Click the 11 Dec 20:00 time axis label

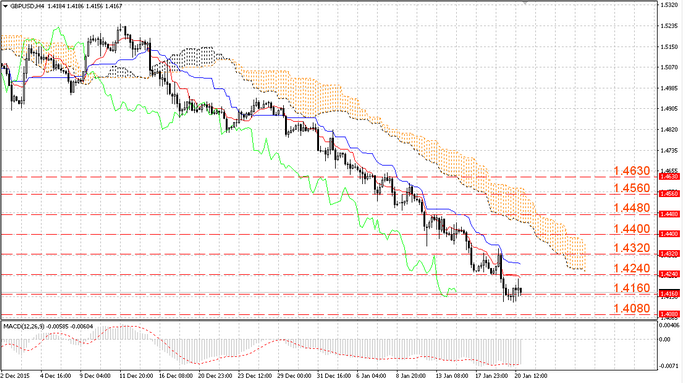tap(136, 376)
